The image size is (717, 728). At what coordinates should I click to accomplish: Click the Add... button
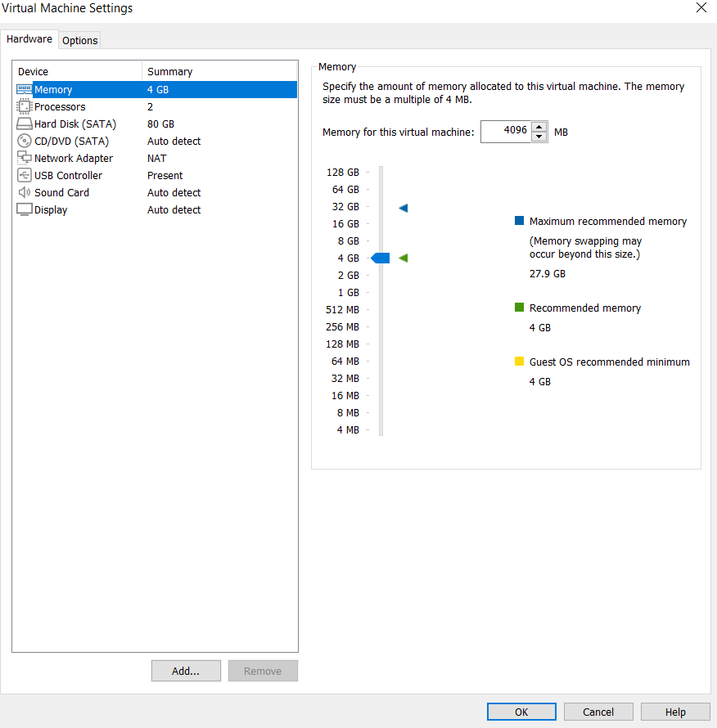tap(186, 671)
